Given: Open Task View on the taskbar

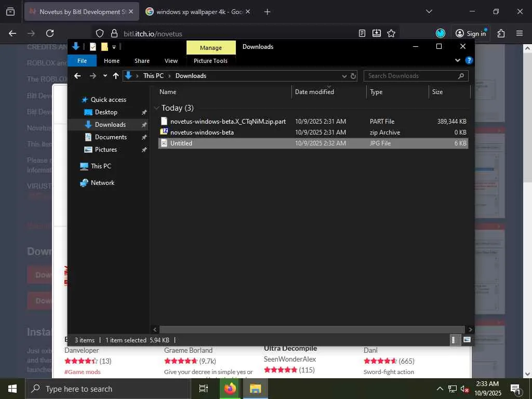Looking at the screenshot, I should (203, 389).
